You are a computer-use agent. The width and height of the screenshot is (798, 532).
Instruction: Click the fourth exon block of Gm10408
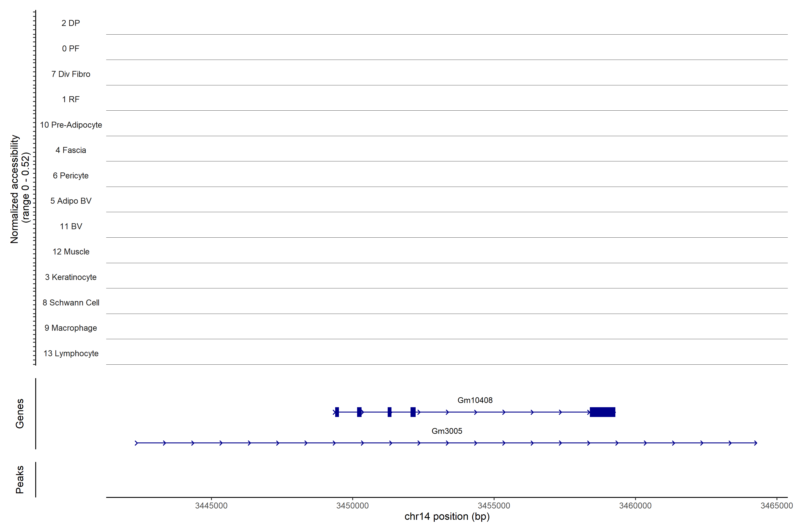click(x=413, y=412)
